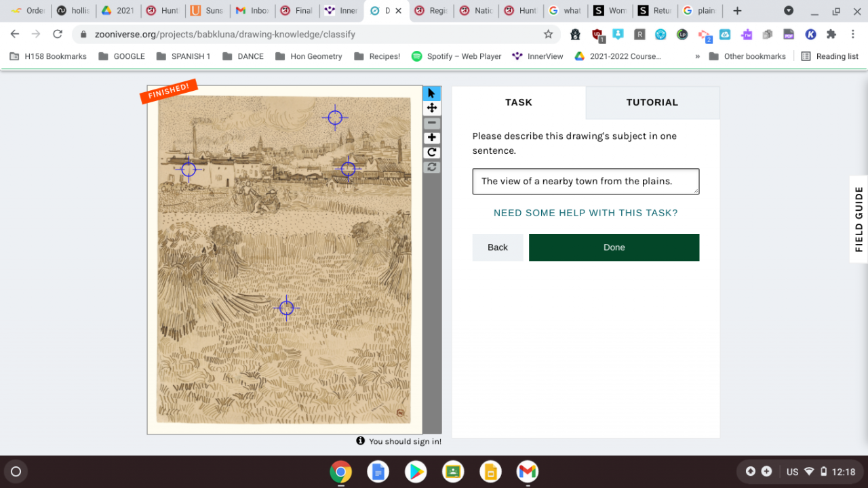Launch Chrome from the shelf
Screen dimensions: 868x488
tap(340, 472)
